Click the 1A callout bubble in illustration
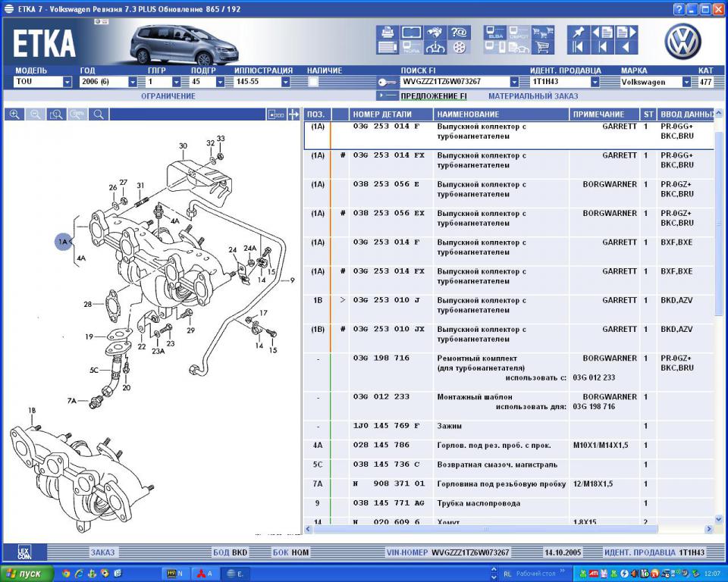 point(64,242)
